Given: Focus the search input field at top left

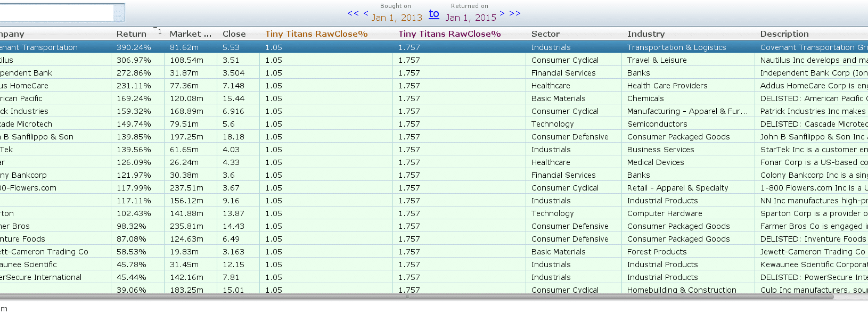Looking at the screenshot, I should (x=57, y=13).
